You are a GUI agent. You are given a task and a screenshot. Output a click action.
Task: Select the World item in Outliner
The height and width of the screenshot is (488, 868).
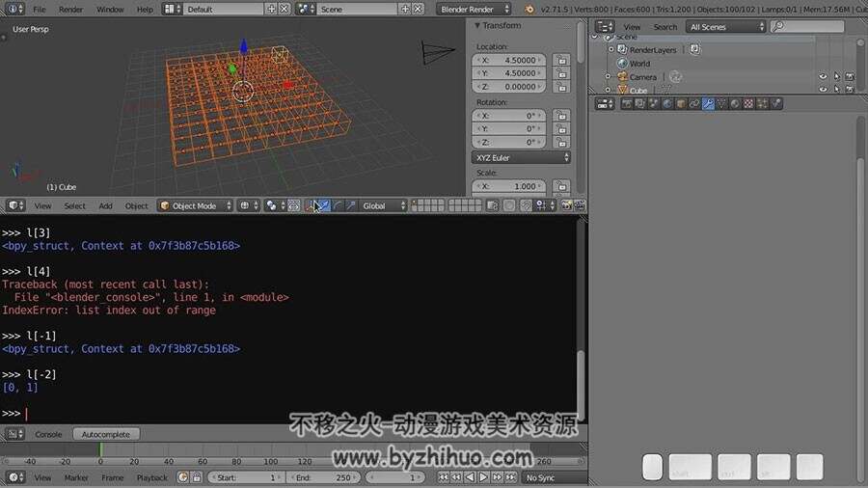tap(640, 63)
